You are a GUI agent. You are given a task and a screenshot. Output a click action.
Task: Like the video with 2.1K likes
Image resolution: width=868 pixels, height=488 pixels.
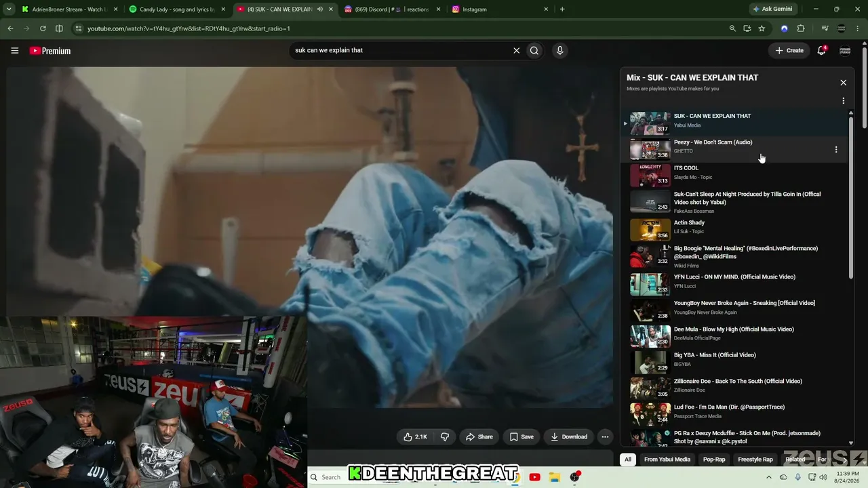pyautogui.click(x=414, y=436)
